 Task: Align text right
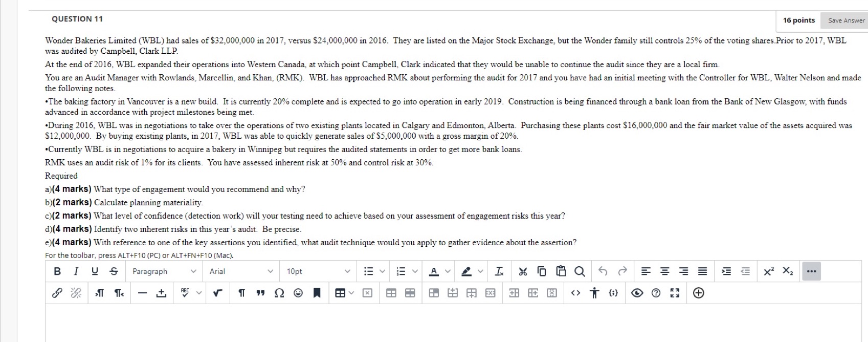683,271
